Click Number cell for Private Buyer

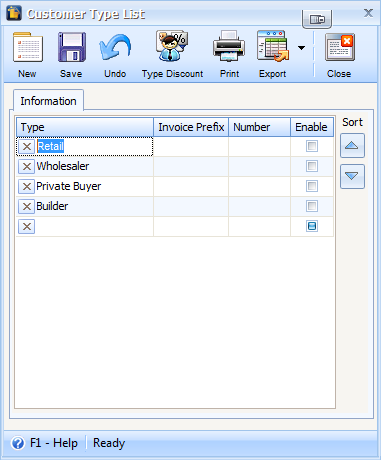point(260,186)
